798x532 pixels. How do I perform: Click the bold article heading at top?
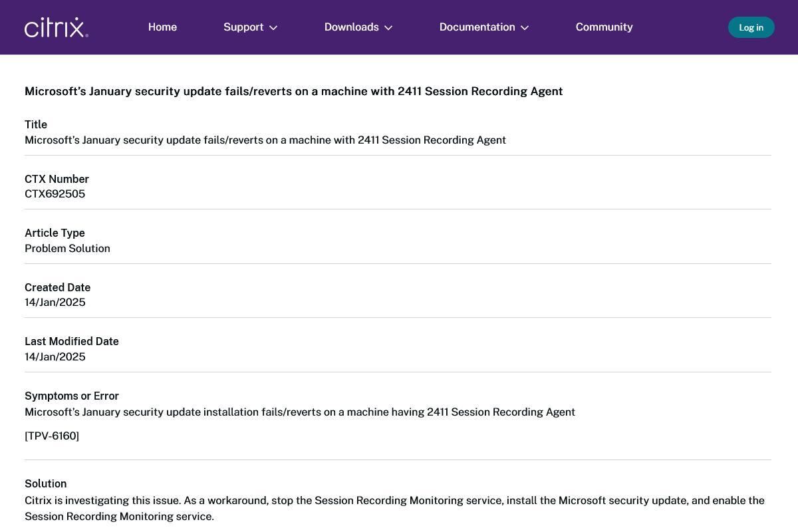click(293, 91)
